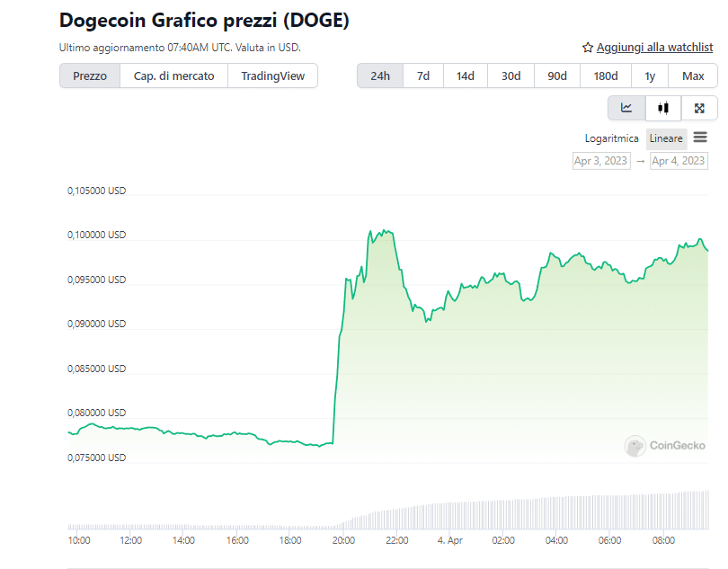The height and width of the screenshot is (569, 728).
Task: Open the TradingView tab
Action: pyautogui.click(x=273, y=76)
